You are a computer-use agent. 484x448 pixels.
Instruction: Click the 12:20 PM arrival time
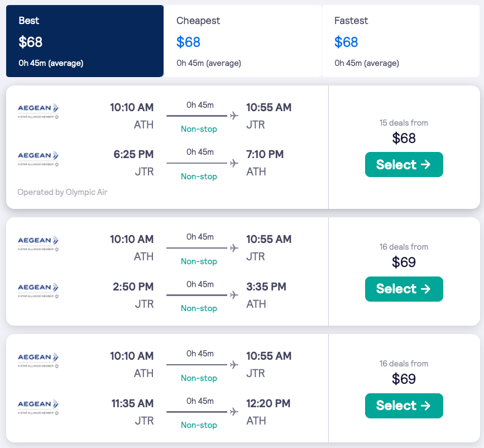(x=269, y=403)
